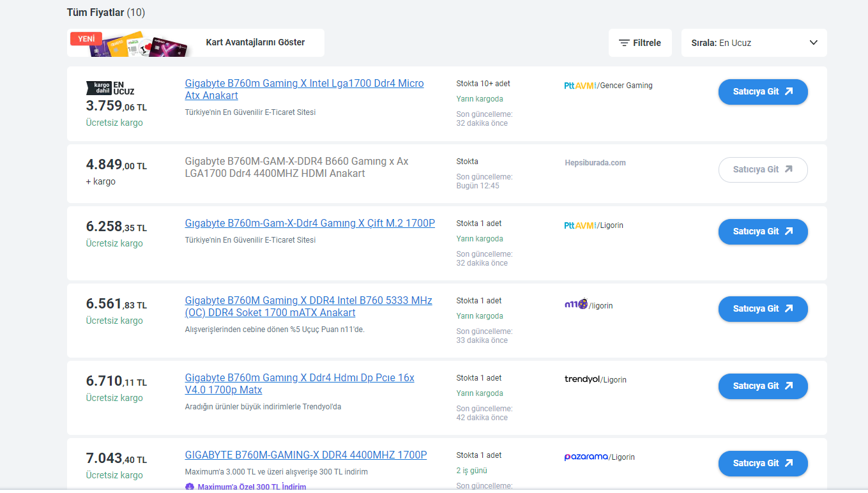Open the Sırala: En Ucuz sort dropdown
The height and width of the screenshot is (493, 868).
click(754, 43)
